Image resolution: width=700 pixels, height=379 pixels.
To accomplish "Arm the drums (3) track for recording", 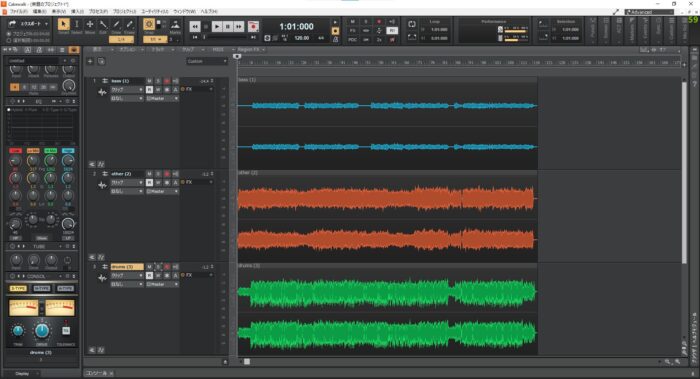I will click(x=167, y=267).
